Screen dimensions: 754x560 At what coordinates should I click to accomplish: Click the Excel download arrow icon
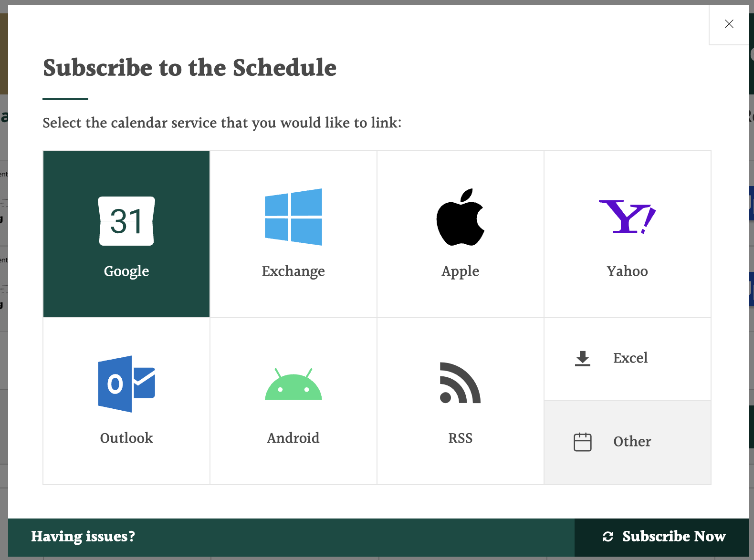point(583,358)
